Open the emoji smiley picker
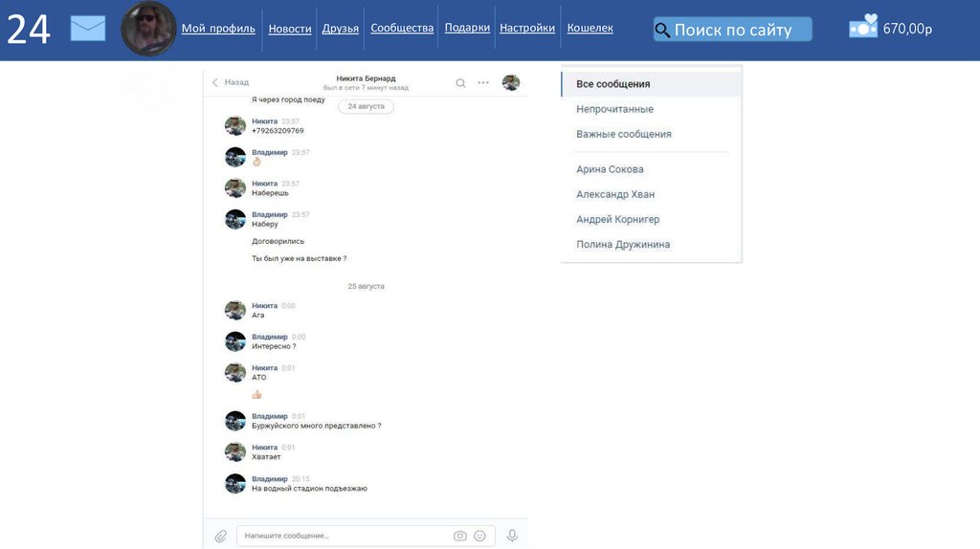This screenshot has height=549, width=980. point(479,536)
